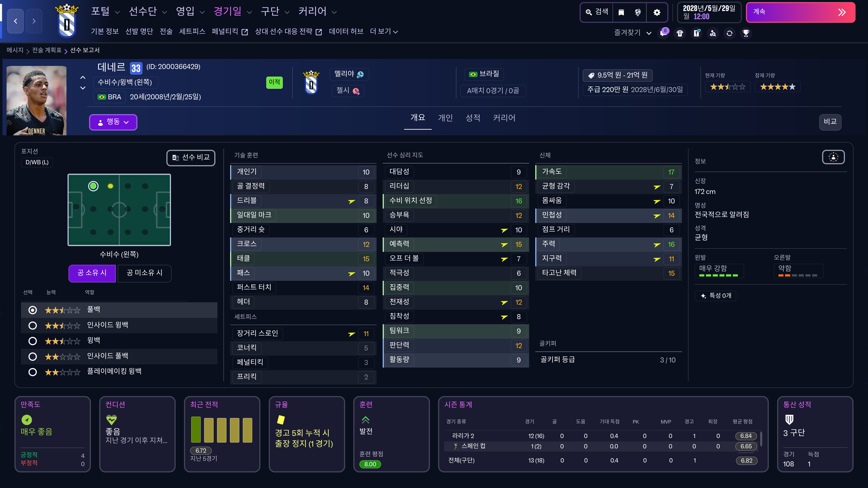Expand the 더 보기 submenu
The width and height of the screenshot is (868, 488).
point(384,32)
